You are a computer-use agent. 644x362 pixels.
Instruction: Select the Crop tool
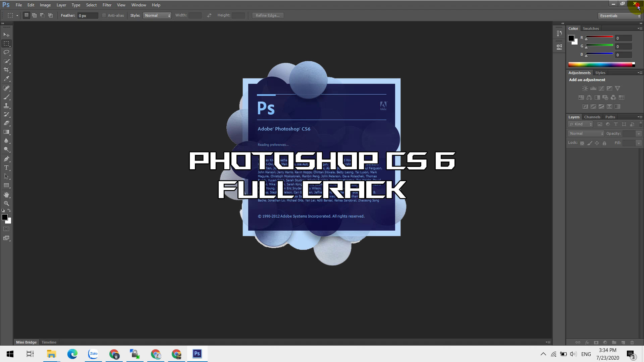tap(7, 70)
